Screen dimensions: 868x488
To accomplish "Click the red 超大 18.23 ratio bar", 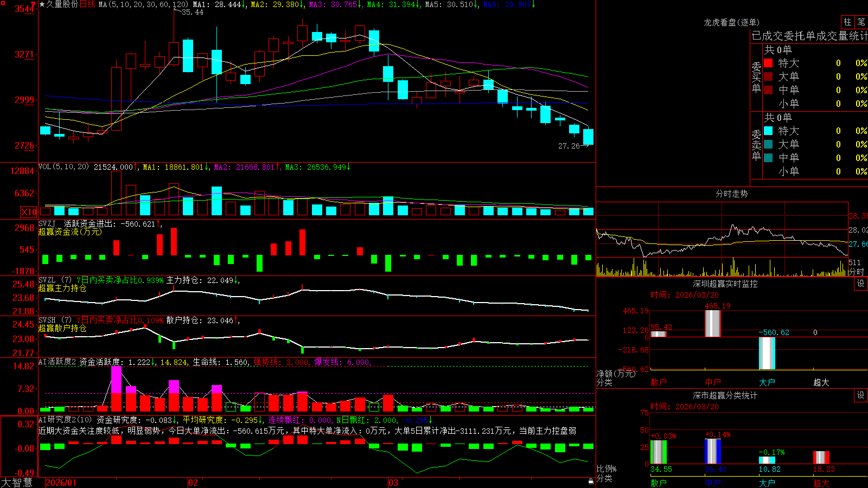I will pos(821,457).
